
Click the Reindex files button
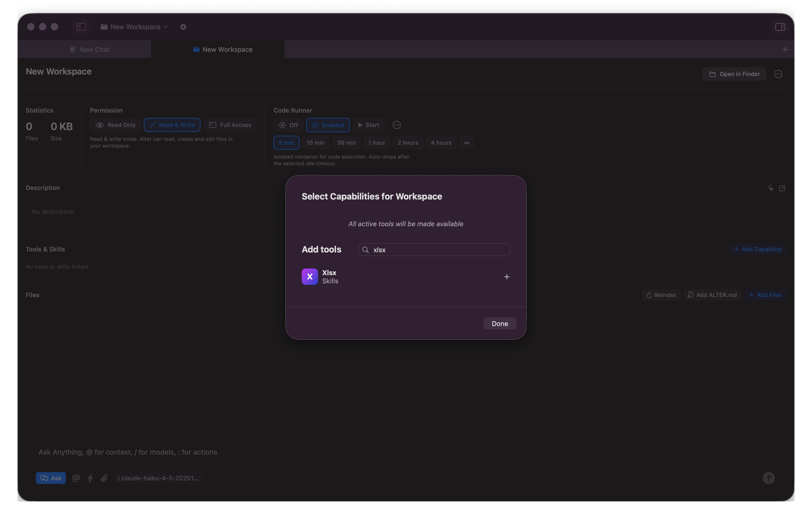pos(661,295)
